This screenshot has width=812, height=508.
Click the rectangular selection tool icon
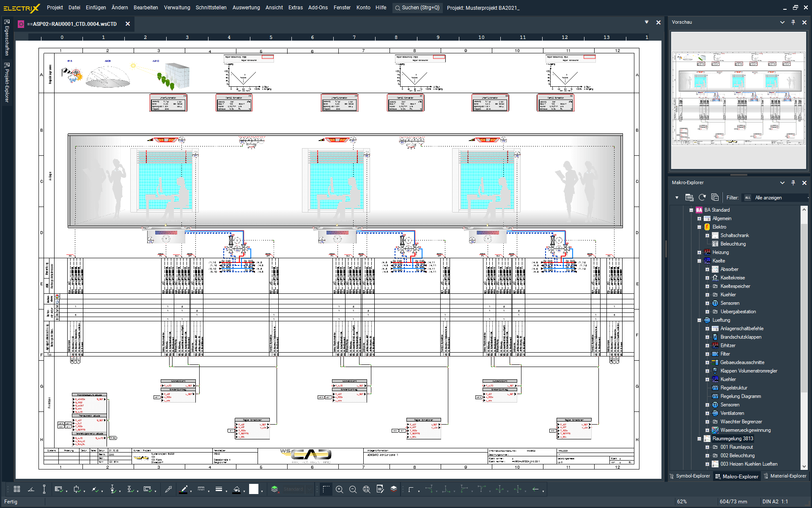(326, 489)
